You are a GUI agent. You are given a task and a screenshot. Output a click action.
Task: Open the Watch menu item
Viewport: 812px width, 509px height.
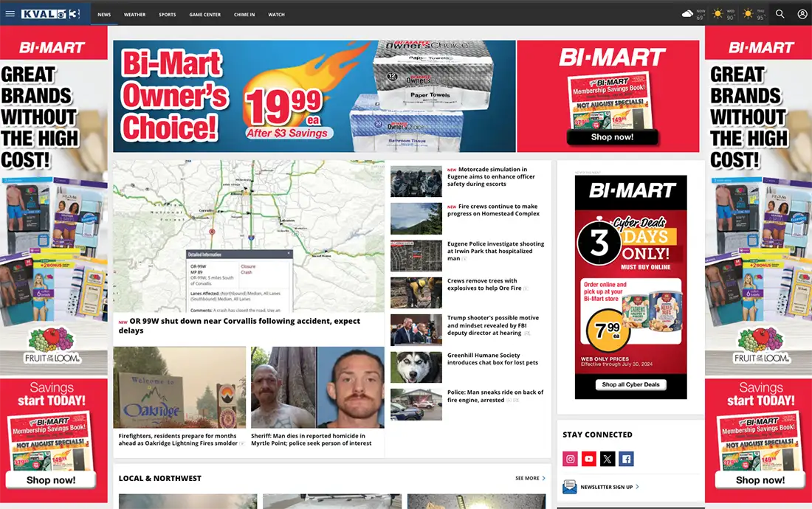coord(277,15)
